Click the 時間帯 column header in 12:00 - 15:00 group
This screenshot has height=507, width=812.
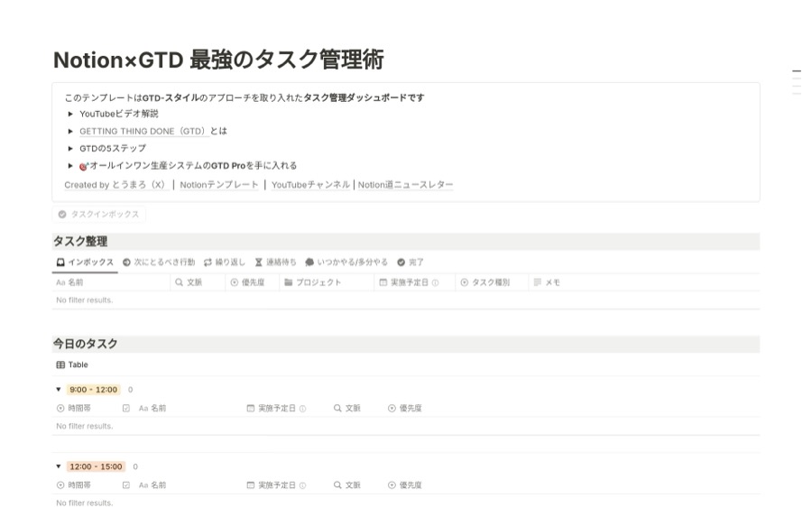pos(74,485)
